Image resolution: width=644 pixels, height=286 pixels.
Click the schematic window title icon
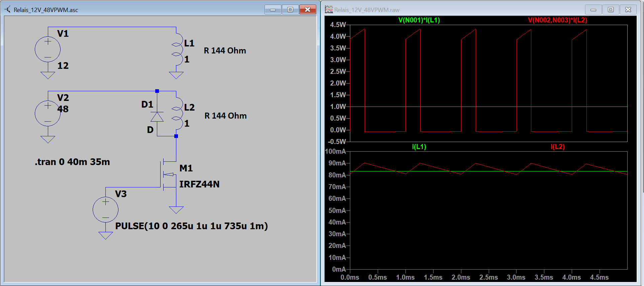tap(8, 10)
